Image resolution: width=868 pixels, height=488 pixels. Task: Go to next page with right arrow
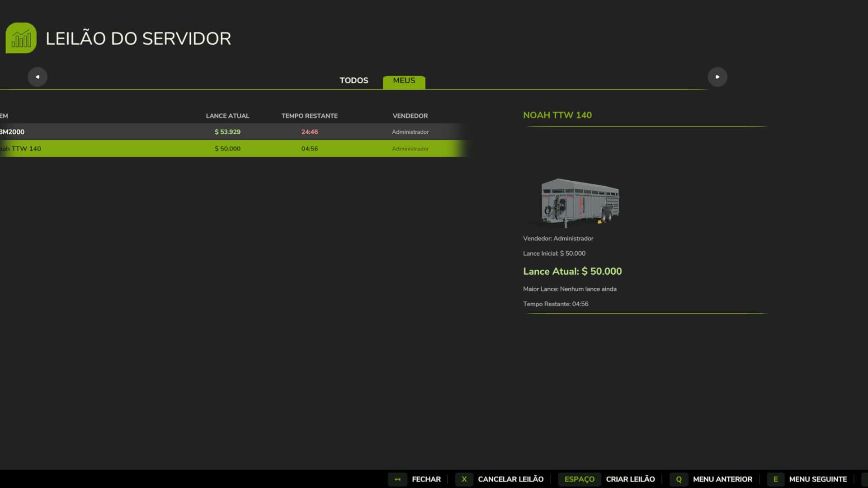[717, 77]
